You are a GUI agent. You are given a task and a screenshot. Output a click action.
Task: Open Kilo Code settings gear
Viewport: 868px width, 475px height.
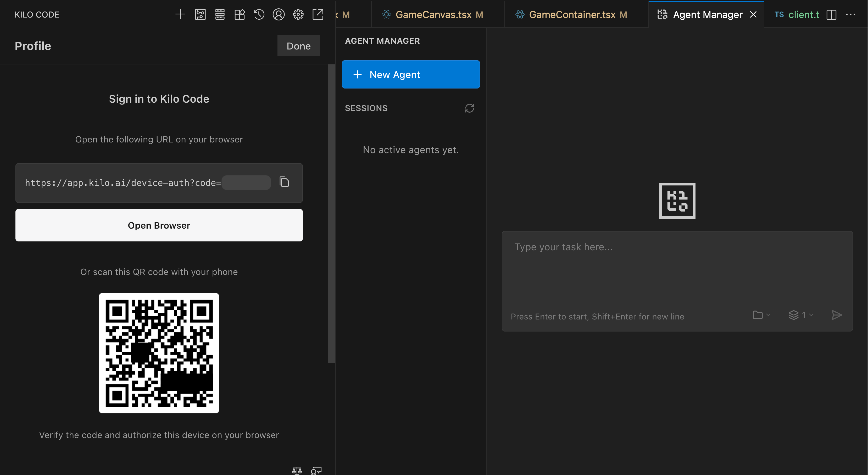(298, 14)
